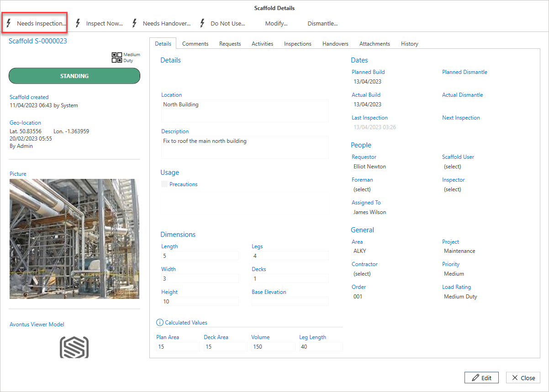Open the Avontus Viewer Model logo icon
The height and width of the screenshot is (392, 549).
[74, 347]
